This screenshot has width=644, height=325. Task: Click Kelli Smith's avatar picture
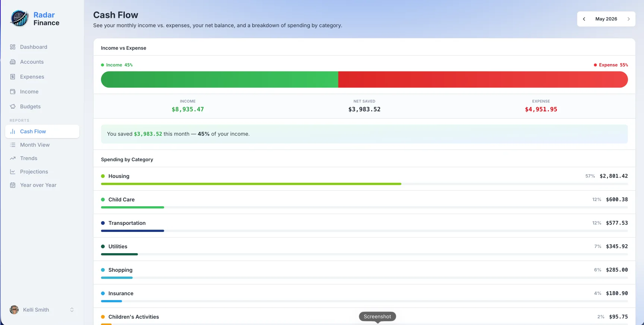14,310
